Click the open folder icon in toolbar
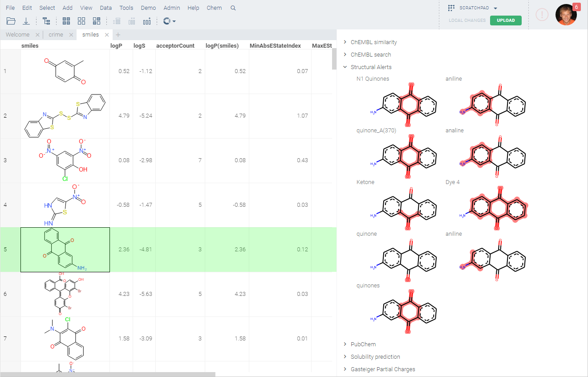 click(11, 21)
